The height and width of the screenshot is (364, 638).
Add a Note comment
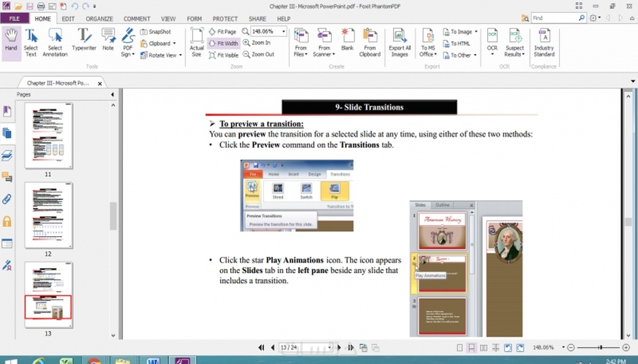(x=108, y=39)
